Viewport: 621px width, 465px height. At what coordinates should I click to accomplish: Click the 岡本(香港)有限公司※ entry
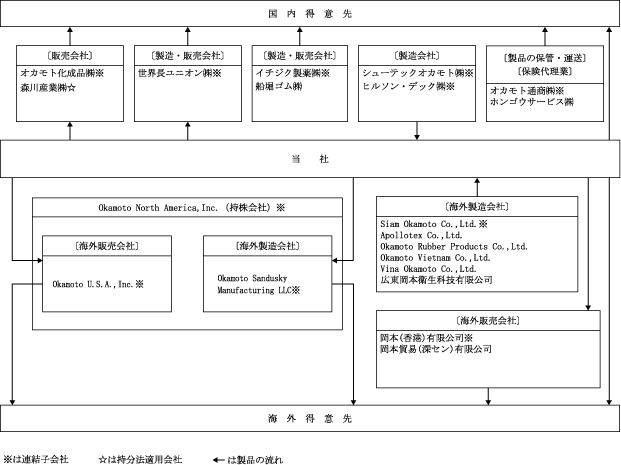[427, 338]
